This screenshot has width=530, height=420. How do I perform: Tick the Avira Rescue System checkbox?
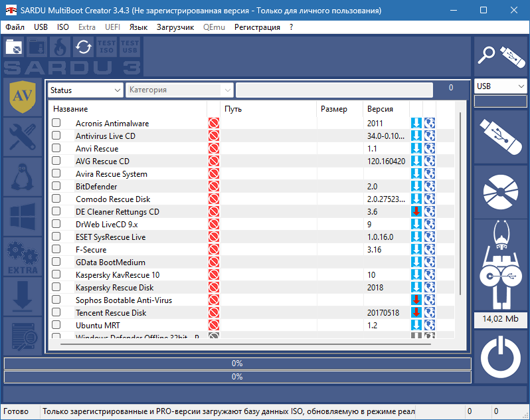[56, 173]
